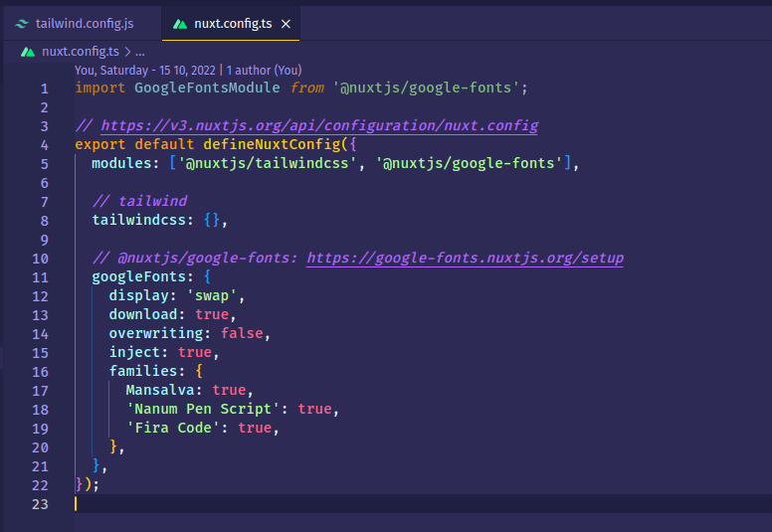Close the nuxt.config.ts tab

pos(286,24)
